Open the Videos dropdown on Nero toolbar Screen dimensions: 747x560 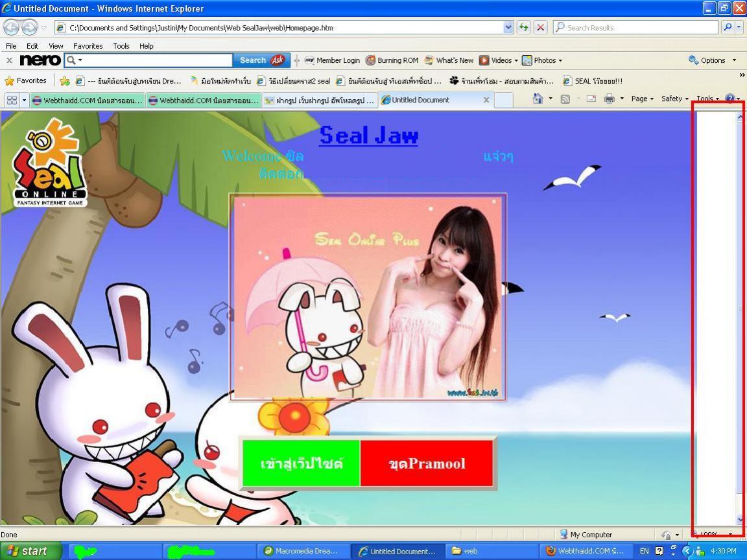tap(499, 60)
